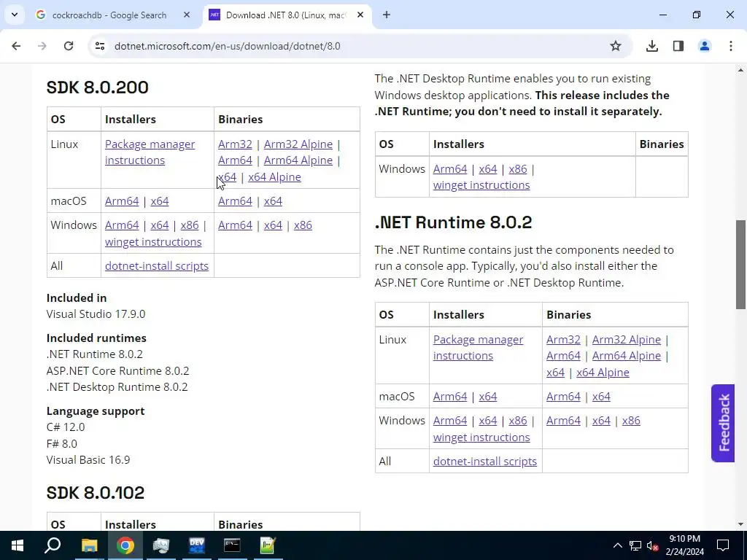Click network icon in system tray

635,545
